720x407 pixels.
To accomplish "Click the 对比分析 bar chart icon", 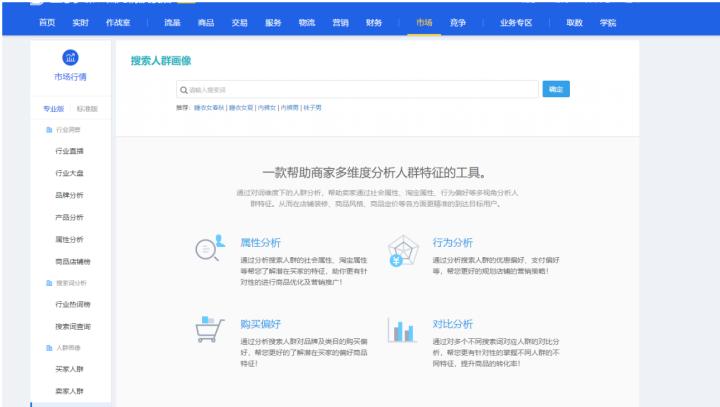I will [x=402, y=330].
